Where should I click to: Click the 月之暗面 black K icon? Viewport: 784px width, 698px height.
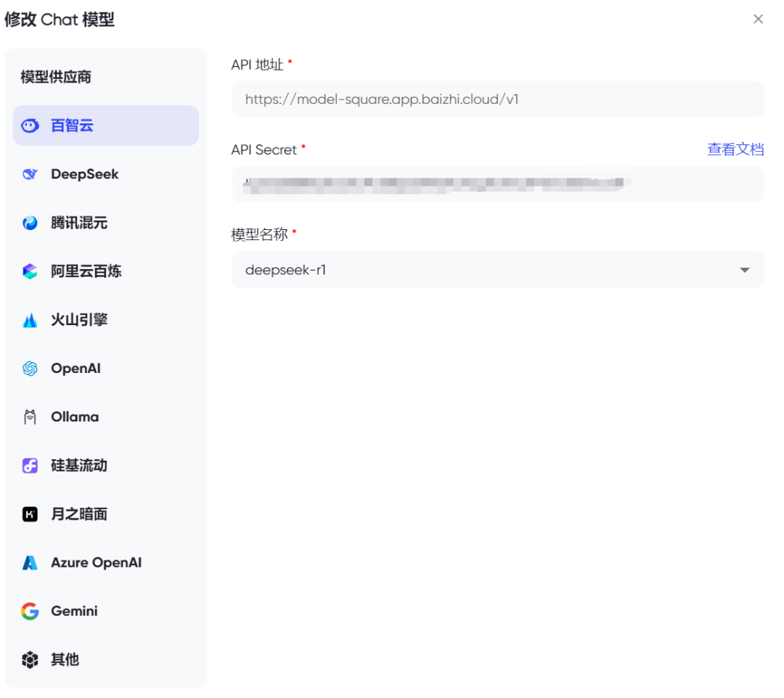[x=30, y=514]
